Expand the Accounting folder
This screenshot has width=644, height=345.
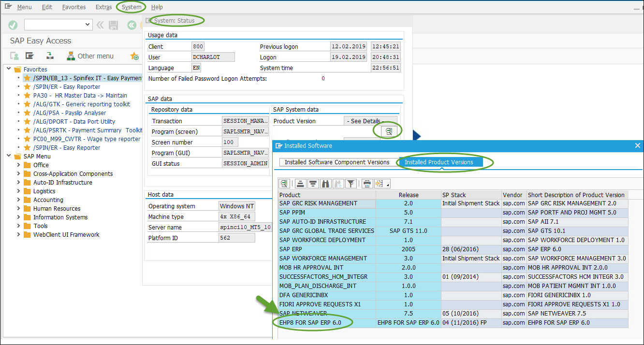19,200
